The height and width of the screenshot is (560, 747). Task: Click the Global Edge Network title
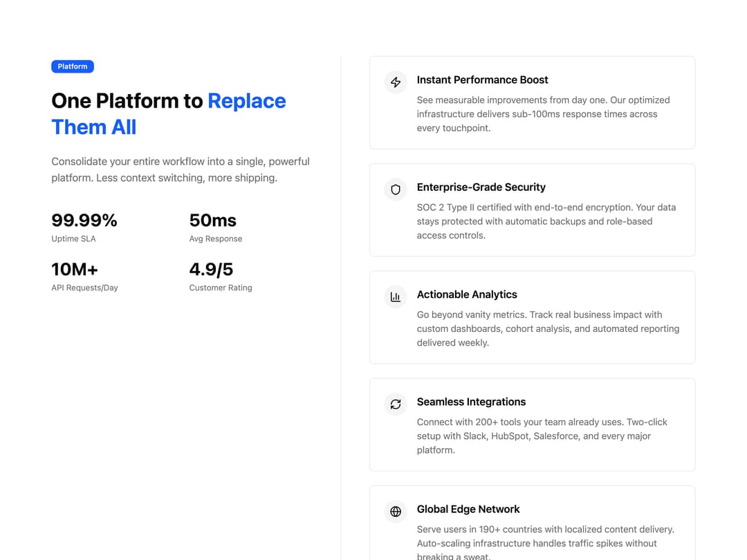[x=468, y=509]
